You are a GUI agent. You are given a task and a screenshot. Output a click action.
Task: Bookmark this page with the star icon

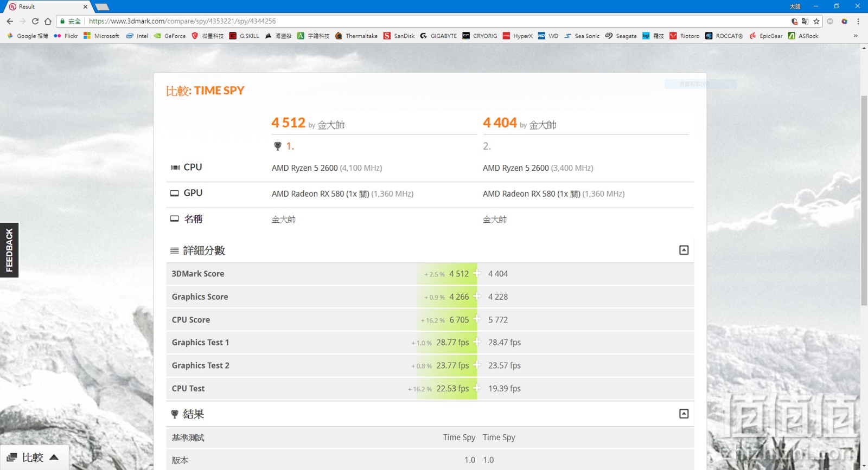[x=816, y=21]
